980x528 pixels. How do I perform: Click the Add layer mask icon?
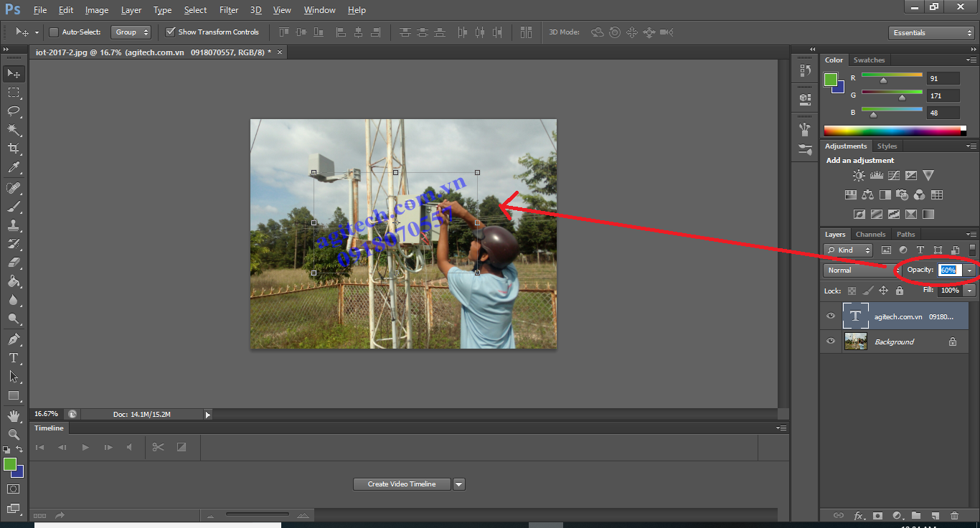point(877,515)
